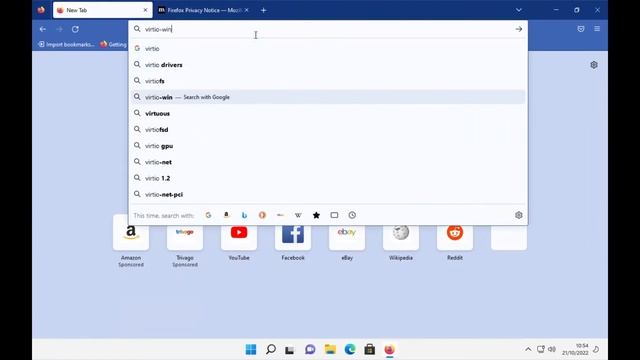This screenshot has width=640, height=360.
Task: Open Microsoft Store from the taskbar
Action: pos(369,349)
